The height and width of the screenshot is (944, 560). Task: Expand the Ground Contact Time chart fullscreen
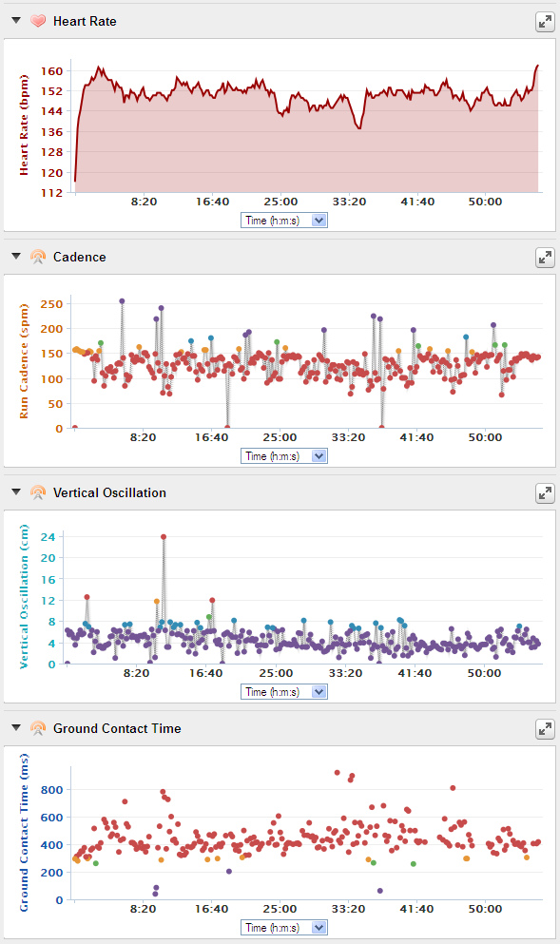[x=545, y=729]
